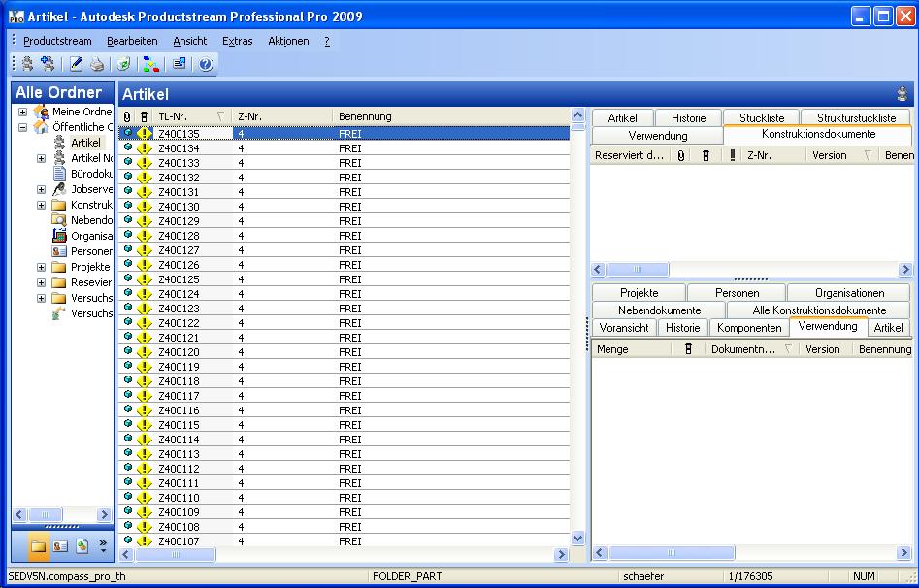Select the Artikel item in folder tree
The width and height of the screenshot is (919, 588).
click(x=85, y=143)
